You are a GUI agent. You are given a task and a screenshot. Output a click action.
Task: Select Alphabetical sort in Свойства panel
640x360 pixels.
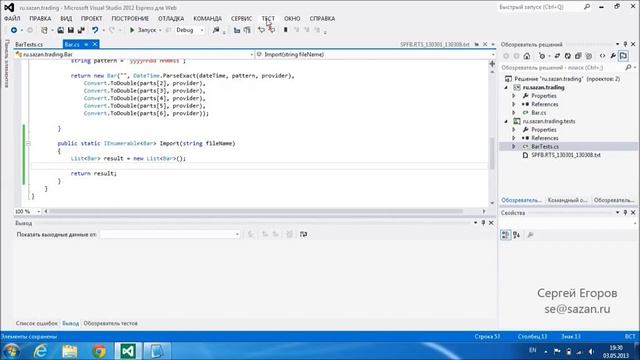point(516,235)
